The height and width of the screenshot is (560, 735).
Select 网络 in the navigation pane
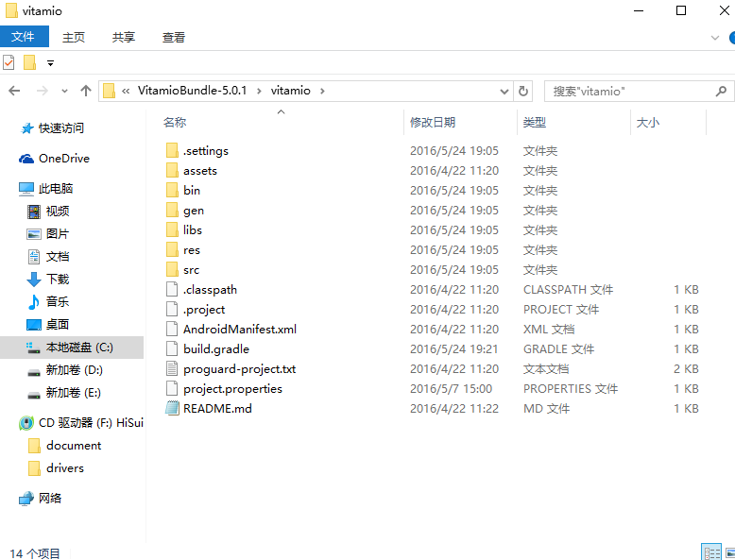(50, 498)
